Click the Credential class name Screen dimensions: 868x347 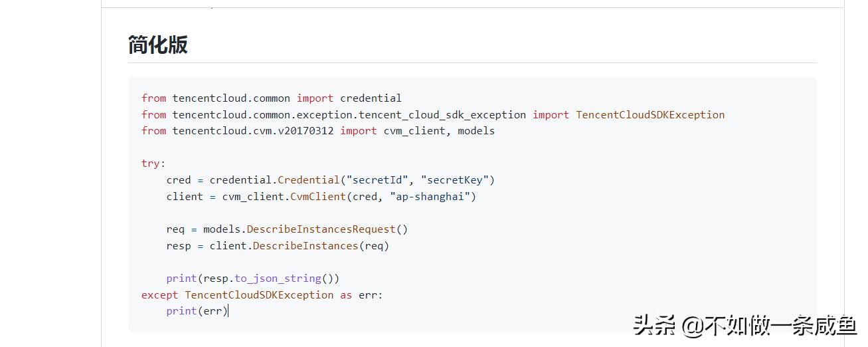click(x=309, y=180)
